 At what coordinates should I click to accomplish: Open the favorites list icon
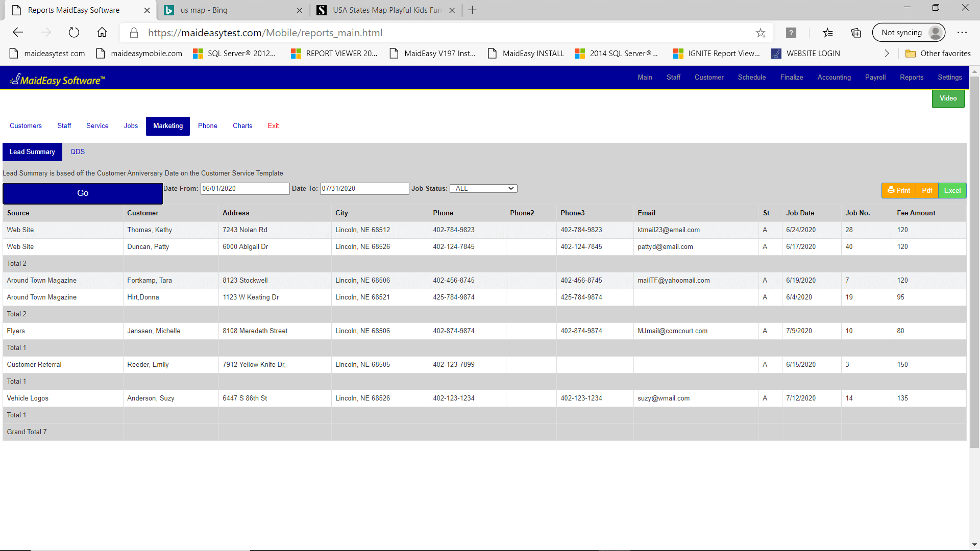click(x=828, y=33)
